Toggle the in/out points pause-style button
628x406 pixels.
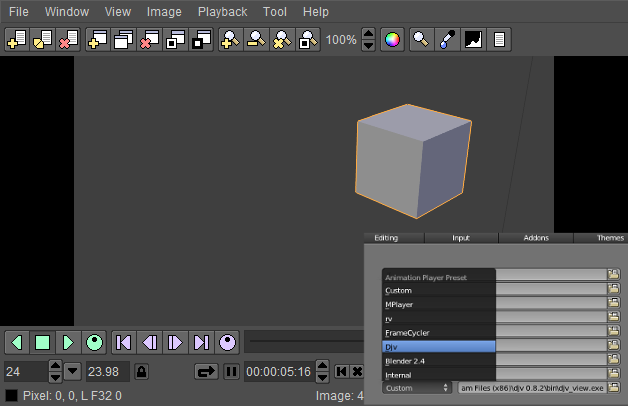pyautogui.click(x=231, y=372)
